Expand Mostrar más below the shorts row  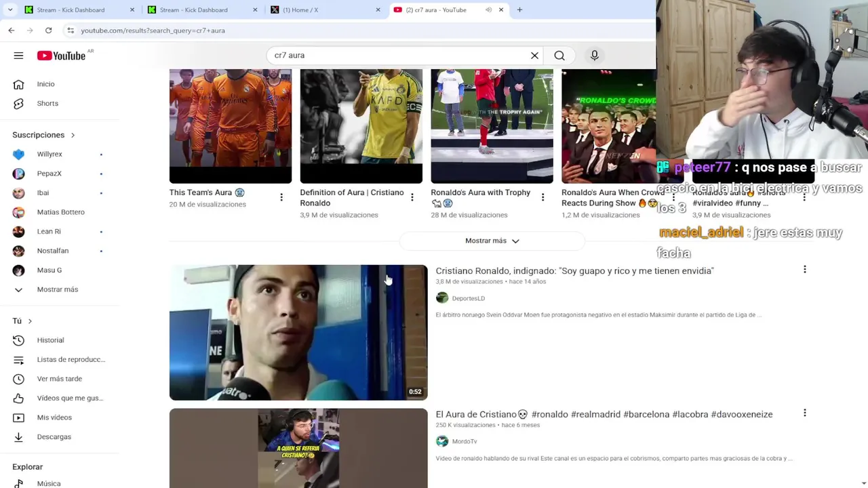point(492,241)
